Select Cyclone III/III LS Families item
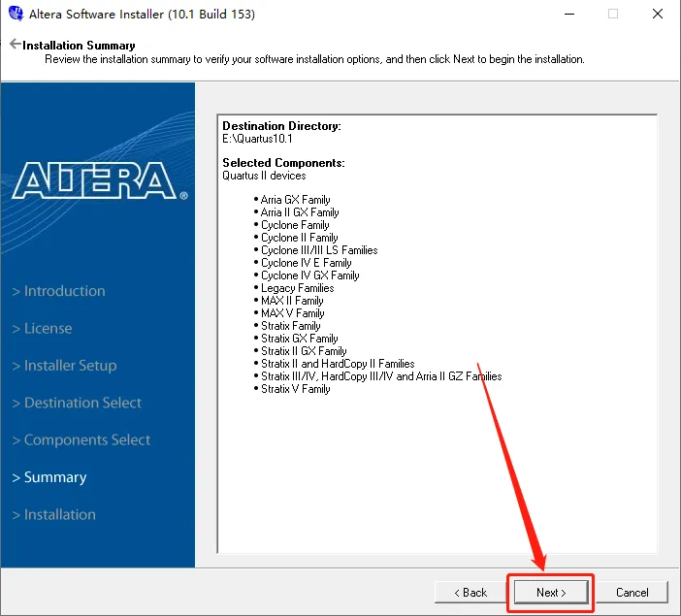 pos(319,250)
